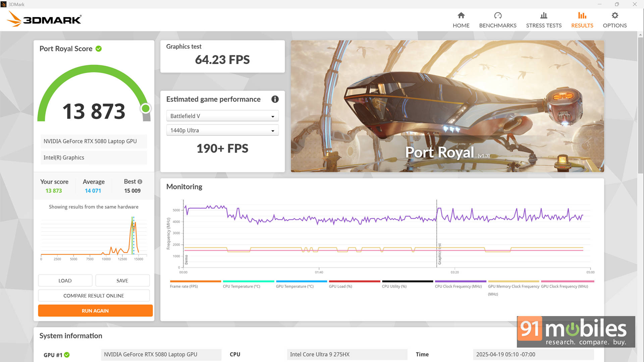Click the System information heading
Viewport: 644px width, 362px height.
(x=71, y=336)
